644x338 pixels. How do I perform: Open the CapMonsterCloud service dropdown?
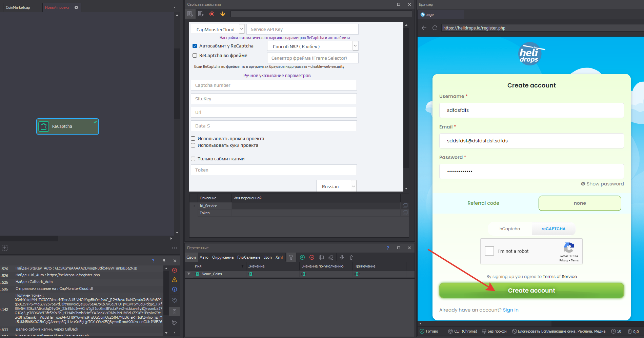(242, 29)
